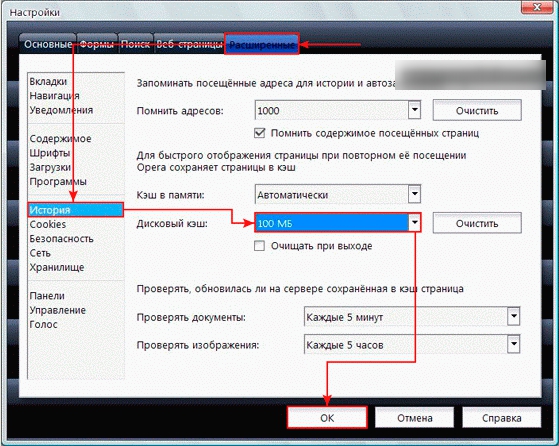Select the Расширенные tab

262,44
